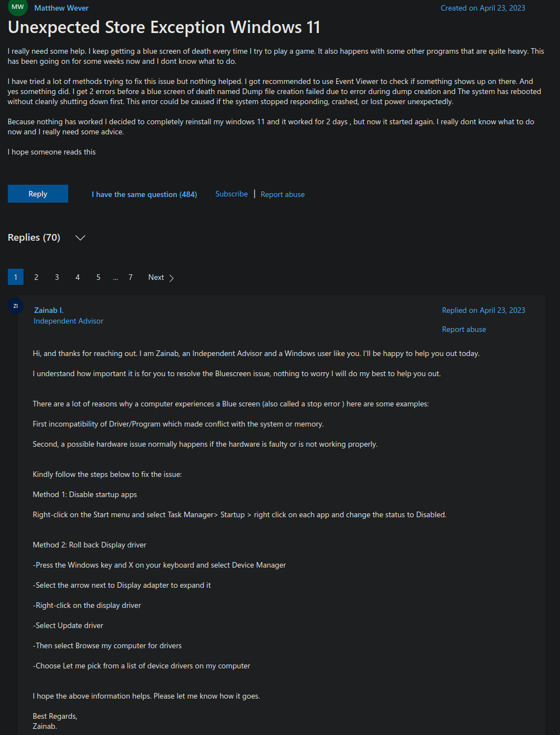Click the Replies (70) heading
This screenshot has height=735, width=560.
[34, 237]
